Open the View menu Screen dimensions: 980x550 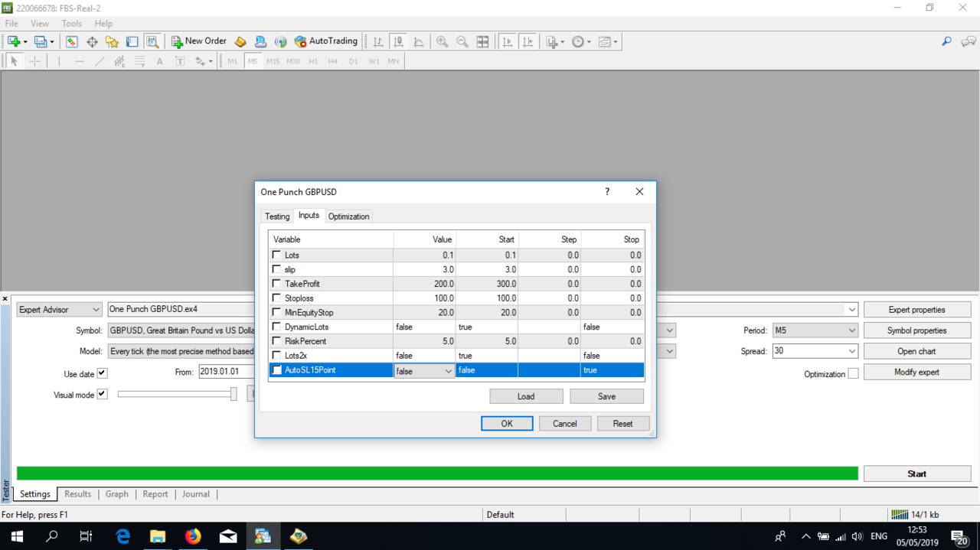pyautogui.click(x=40, y=24)
